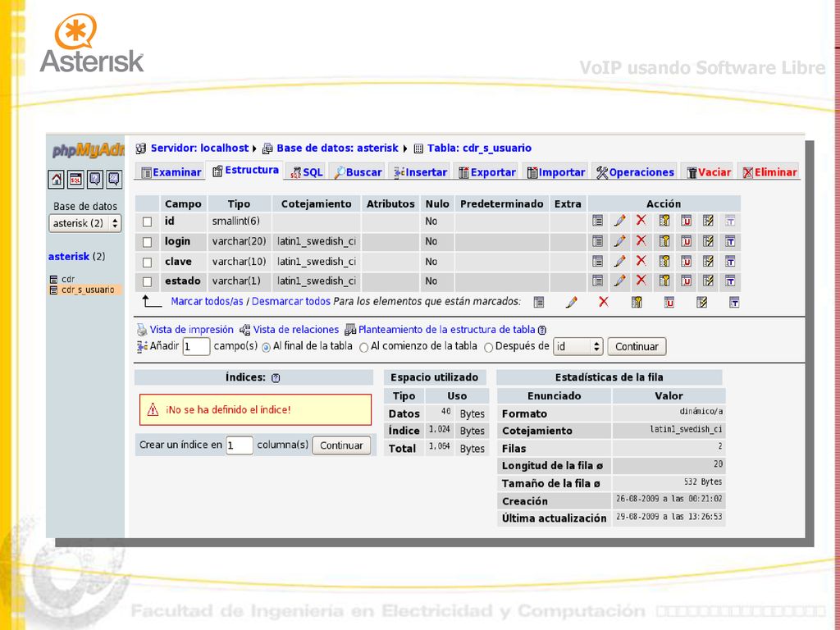Set primary key on the estado field
This screenshot has width=840, height=630.
click(664, 281)
